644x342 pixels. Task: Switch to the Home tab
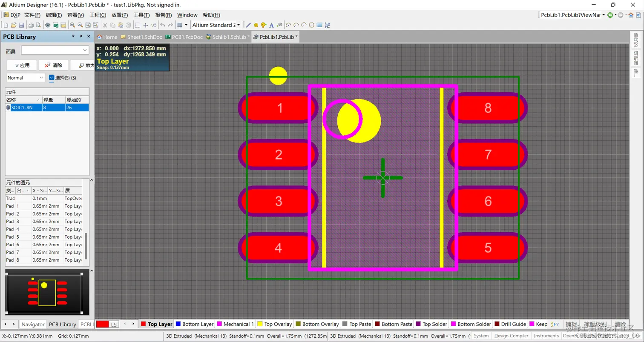pos(107,37)
